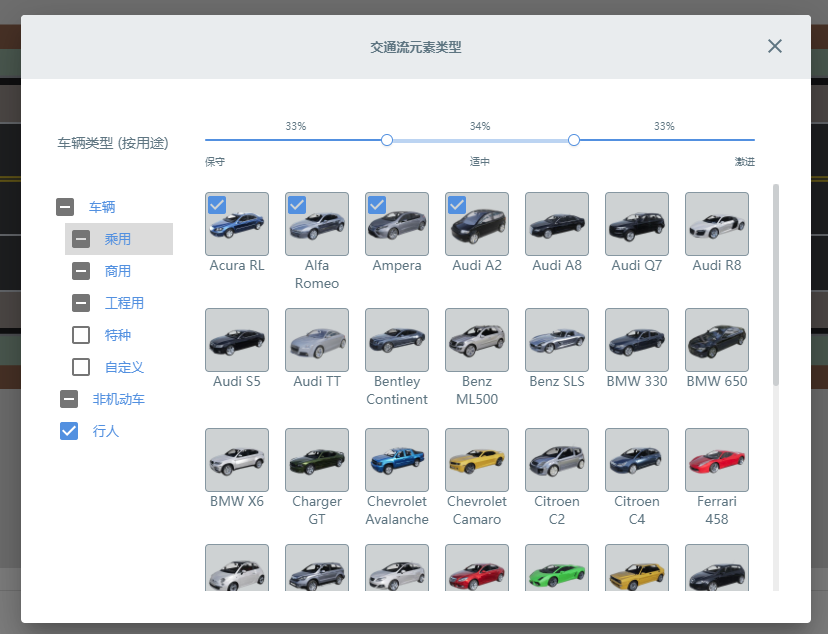Close the 交通流元素类型 dialog
The height and width of the screenshot is (634, 828).
click(775, 46)
